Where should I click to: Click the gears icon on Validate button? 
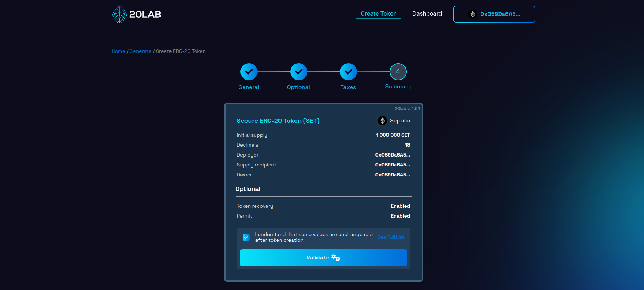click(336, 258)
